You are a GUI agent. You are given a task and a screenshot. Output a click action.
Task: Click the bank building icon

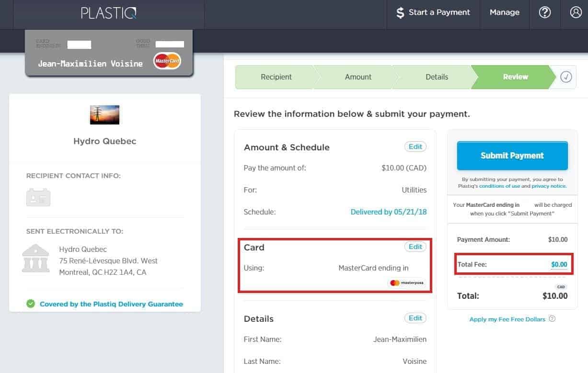(x=36, y=258)
